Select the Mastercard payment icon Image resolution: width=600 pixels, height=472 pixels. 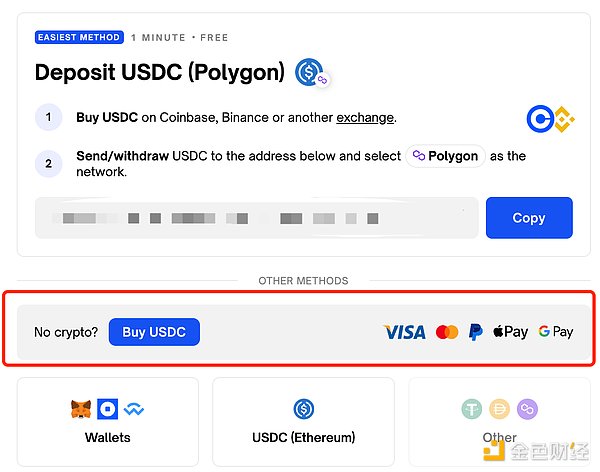(447, 332)
